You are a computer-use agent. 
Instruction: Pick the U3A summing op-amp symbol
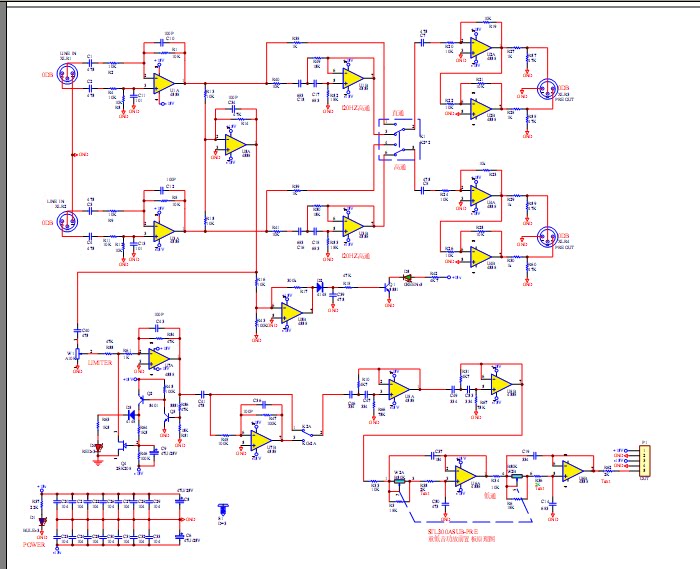click(235, 145)
